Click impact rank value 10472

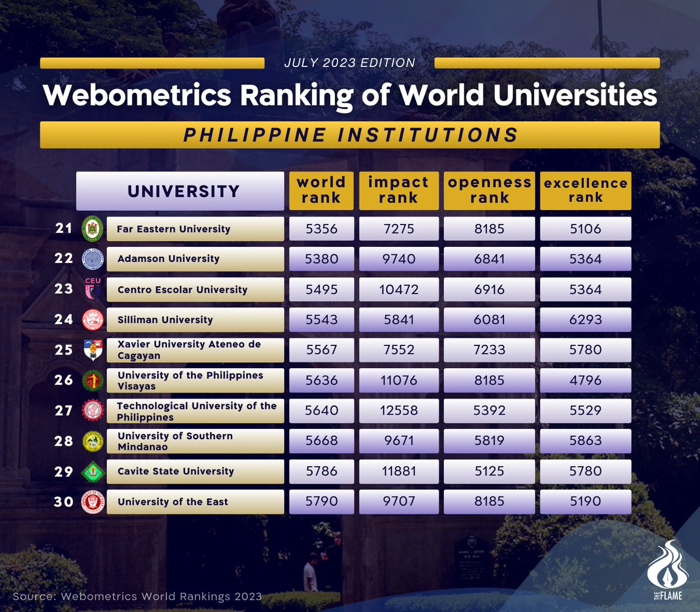coord(398,289)
